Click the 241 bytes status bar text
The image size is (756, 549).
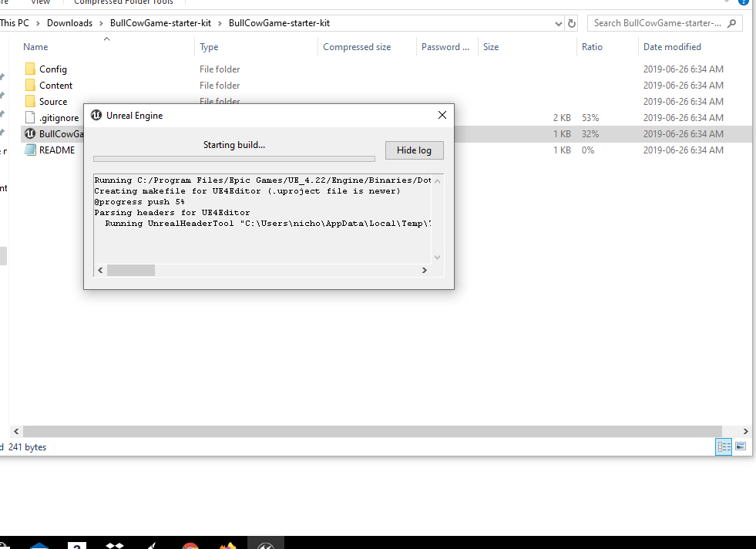pos(28,447)
